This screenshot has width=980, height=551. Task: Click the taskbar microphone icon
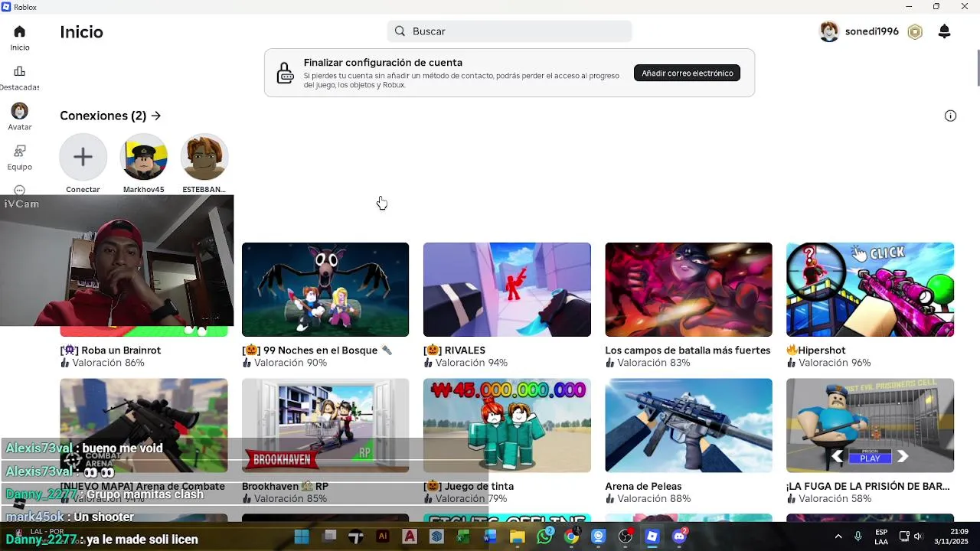point(858,536)
